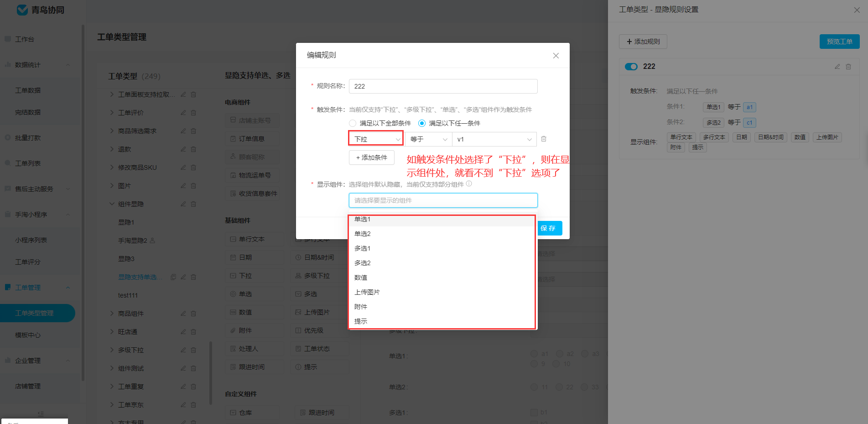Click user icon beside 手淘显隐2
The image size is (868, 424).
pos(152,241)
